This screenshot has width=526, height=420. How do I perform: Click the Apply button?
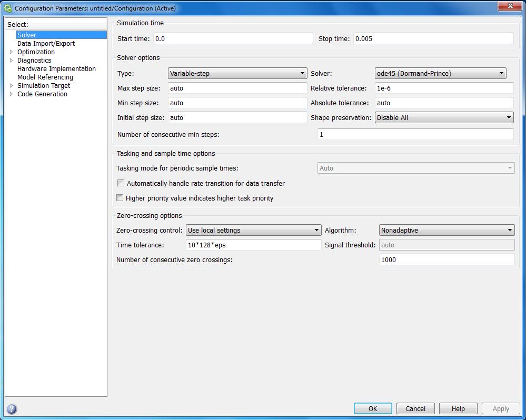click(501, 408)
